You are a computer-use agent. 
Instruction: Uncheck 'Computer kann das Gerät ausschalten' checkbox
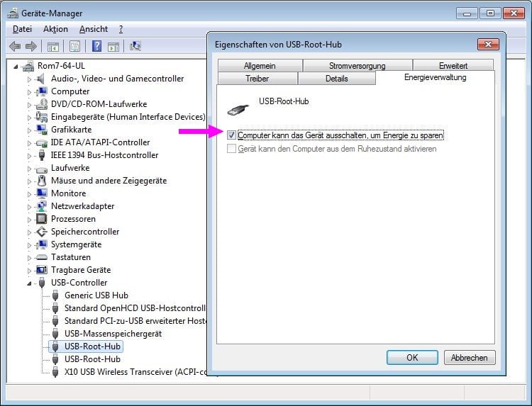pyautogui.click(x=232, y=135)
